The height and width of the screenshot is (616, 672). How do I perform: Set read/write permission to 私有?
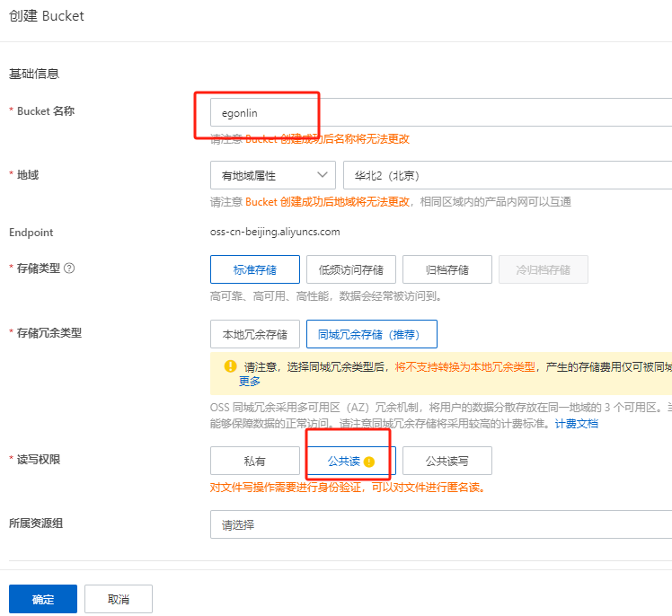point(254,461)
